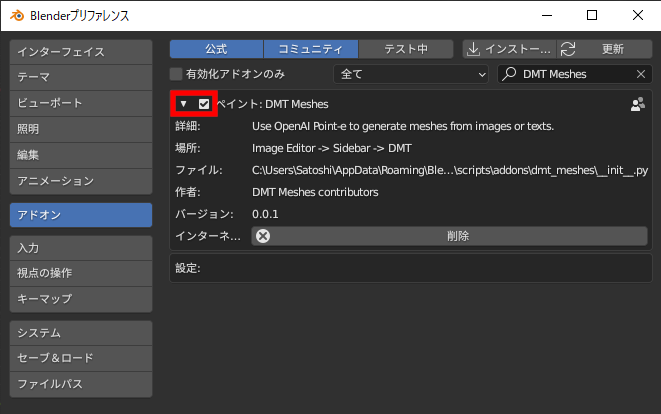
Task: Click the X icon on the 削除 button
Action: [x=263, y=236]
